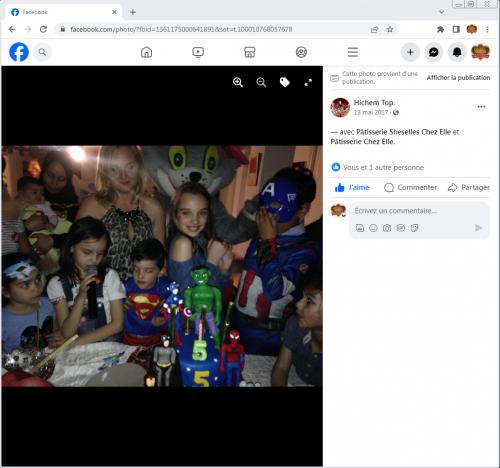Go forward in browser history

[28, 29]
